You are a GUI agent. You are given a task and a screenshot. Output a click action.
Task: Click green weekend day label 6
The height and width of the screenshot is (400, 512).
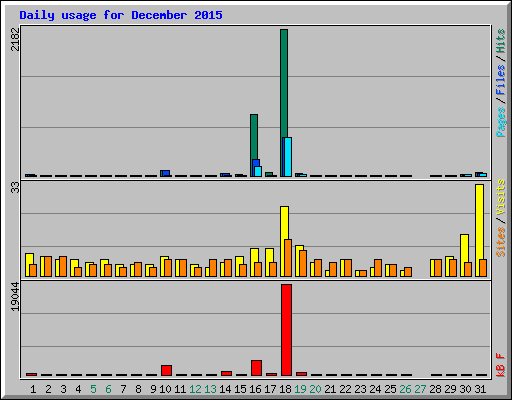[x=108, y=389]
